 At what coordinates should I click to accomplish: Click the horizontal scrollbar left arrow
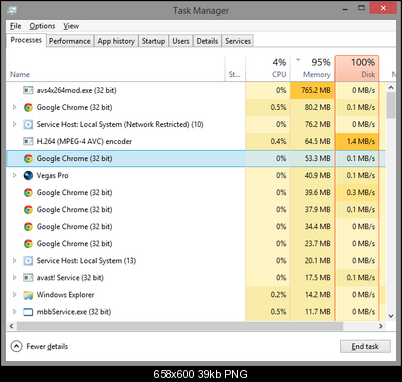(11, 326)
